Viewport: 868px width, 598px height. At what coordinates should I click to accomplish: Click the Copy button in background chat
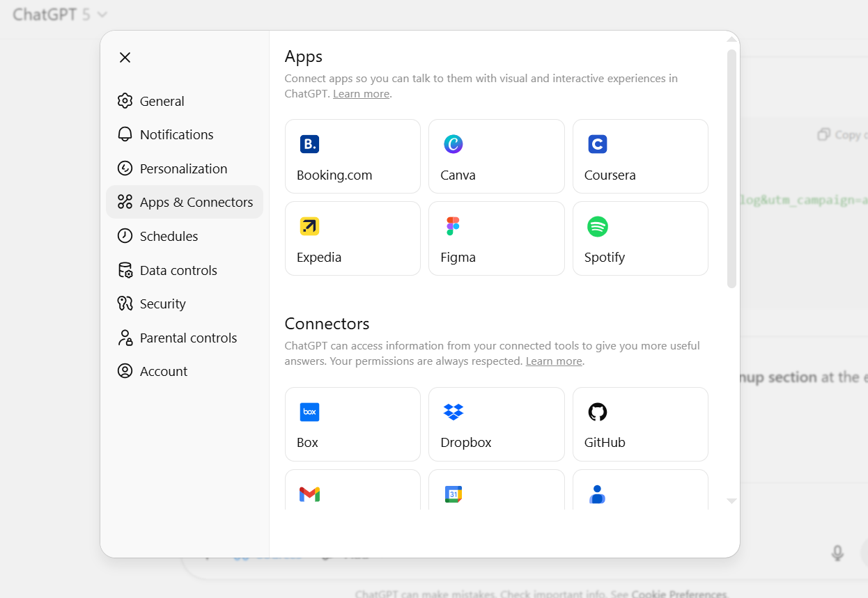pyautogui.click(x=842, y=134)
